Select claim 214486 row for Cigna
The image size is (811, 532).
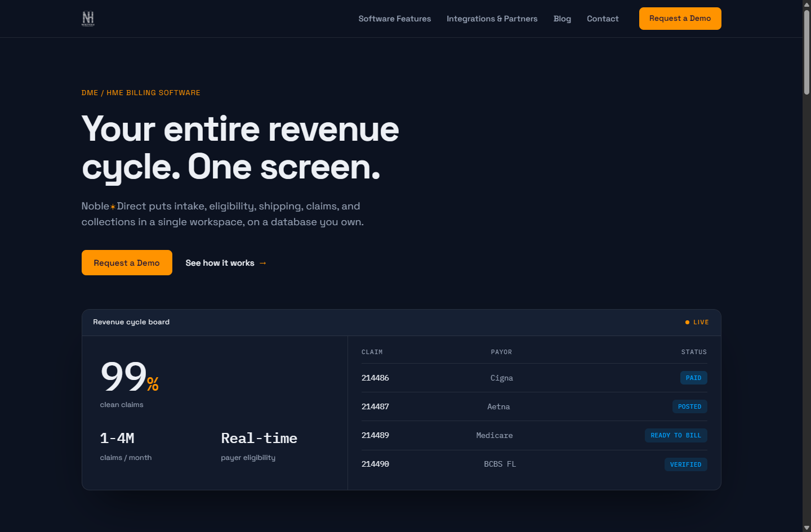(534, 378)
